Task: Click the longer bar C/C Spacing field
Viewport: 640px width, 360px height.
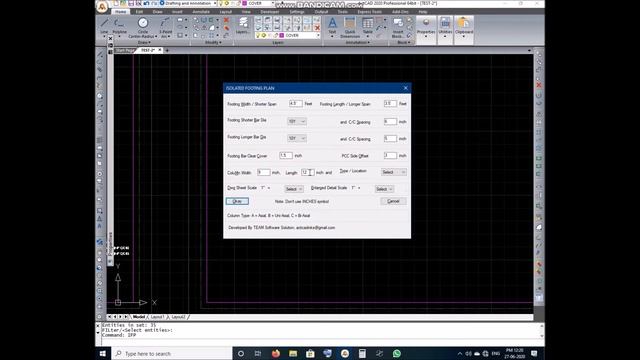Action: (x=390, y=139)
